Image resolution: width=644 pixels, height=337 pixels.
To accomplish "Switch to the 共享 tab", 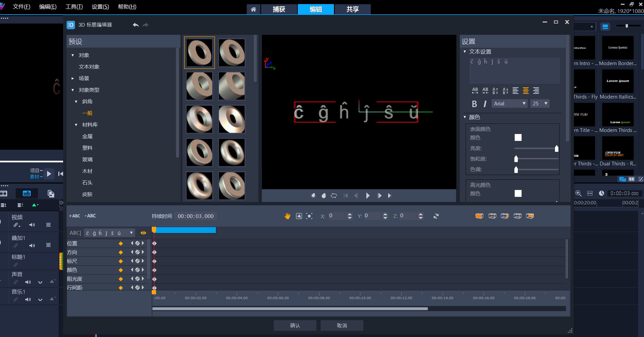I will [352, 10].
